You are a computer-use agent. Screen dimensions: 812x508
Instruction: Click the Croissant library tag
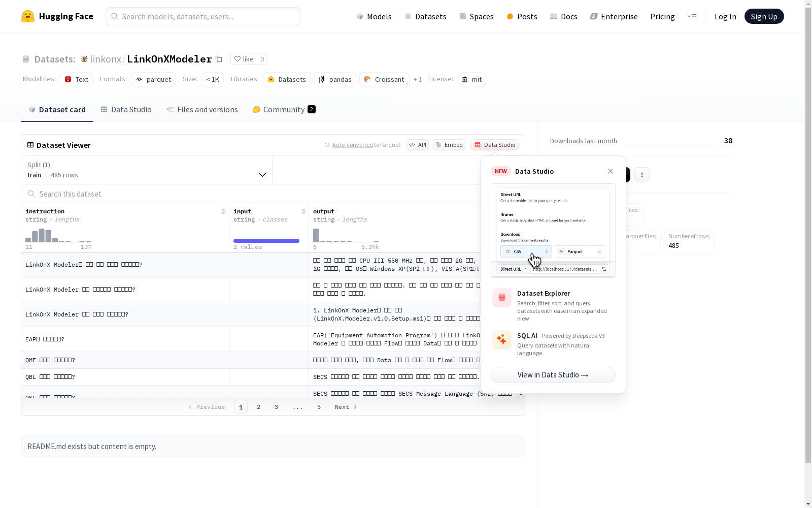coord(384,79)
